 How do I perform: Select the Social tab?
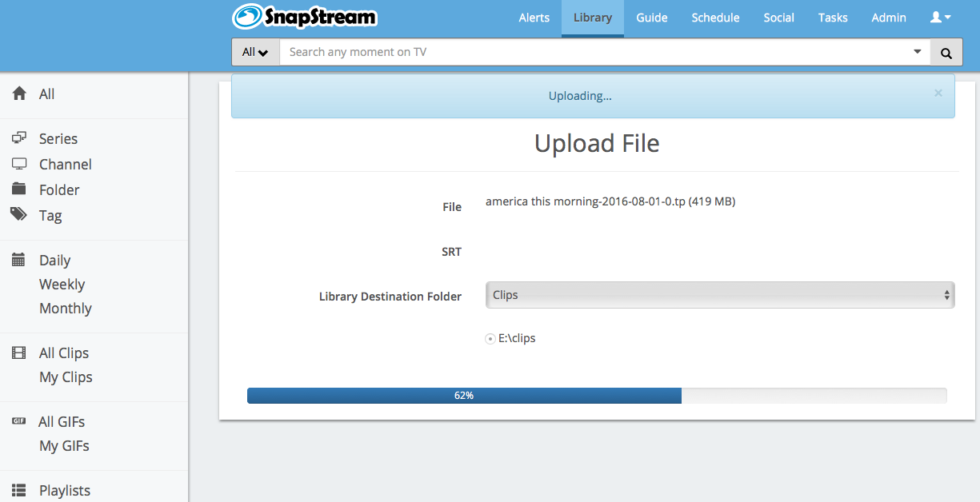pos(778,18)
